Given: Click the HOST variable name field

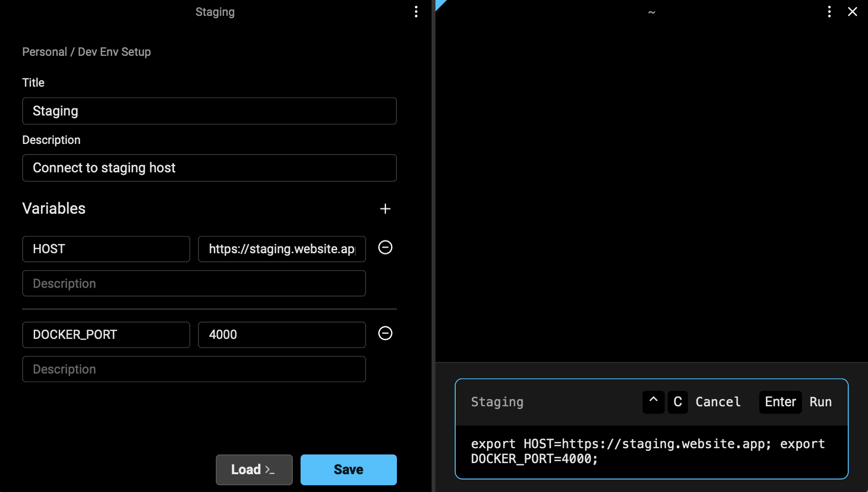Looking at the screenshot, I should click(106, 249).
